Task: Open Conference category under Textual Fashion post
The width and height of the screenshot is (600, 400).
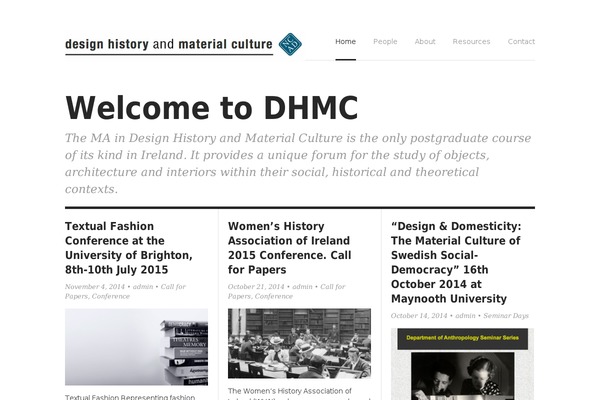Action: tap(111, 296)
